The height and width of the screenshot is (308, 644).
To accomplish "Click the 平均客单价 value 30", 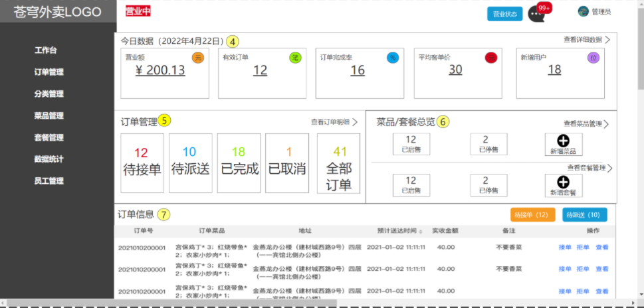I will (x=455, y=70).
